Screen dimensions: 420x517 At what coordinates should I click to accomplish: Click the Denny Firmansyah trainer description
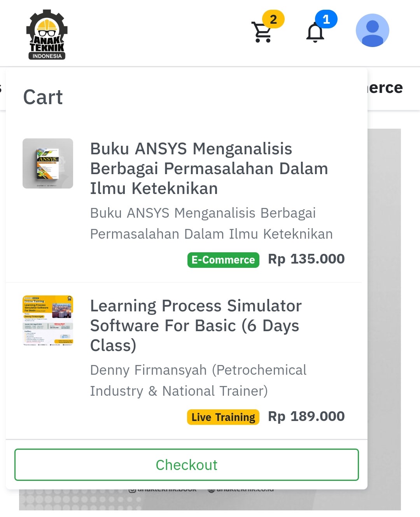click(198, 380)
